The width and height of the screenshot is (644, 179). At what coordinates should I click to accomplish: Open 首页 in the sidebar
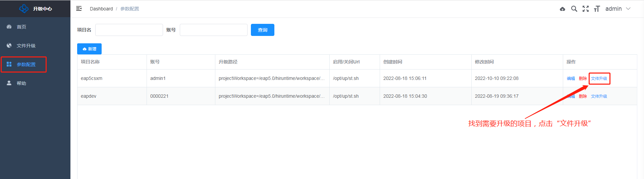(x=21, y=27)
